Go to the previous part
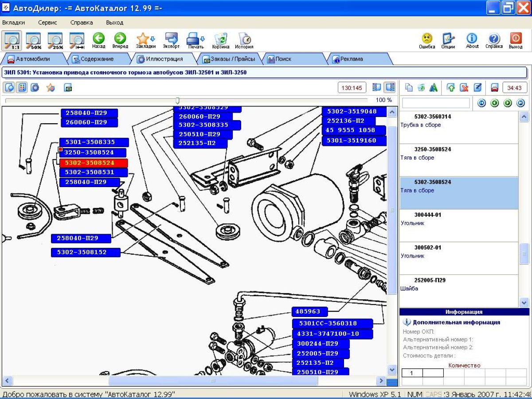The image size is (532, 399). (494, 103)
